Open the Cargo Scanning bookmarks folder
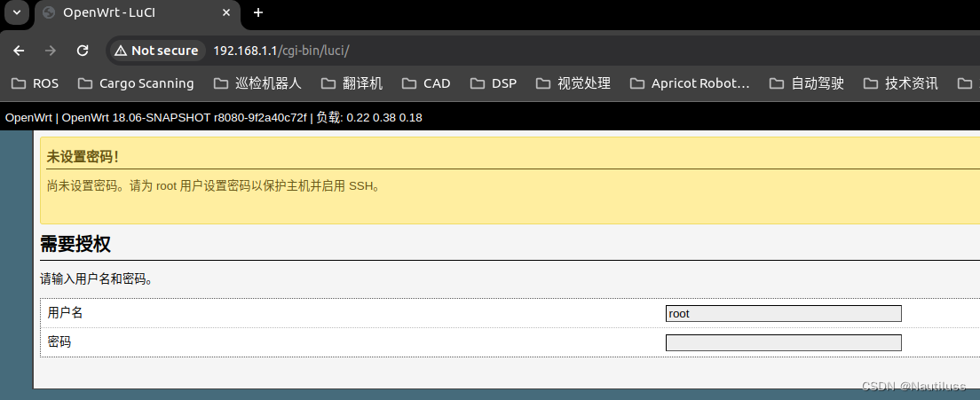The image size is (980, 400). pos(136,83)
